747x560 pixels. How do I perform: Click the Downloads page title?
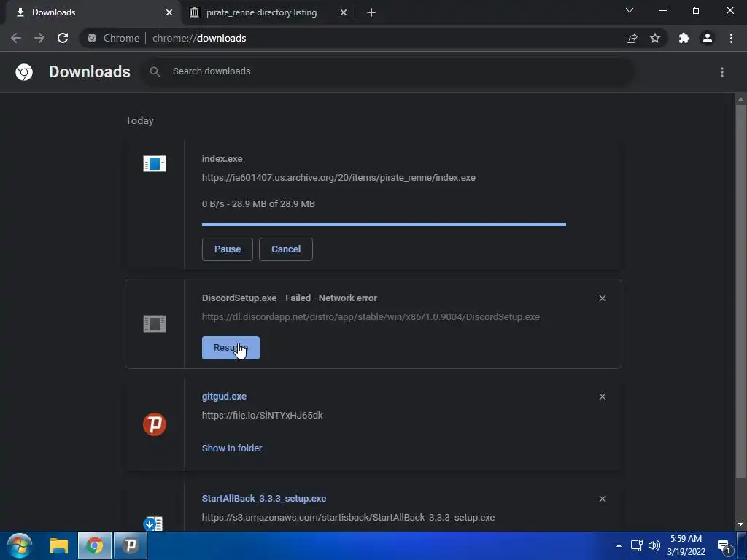(x=90, y=72)
